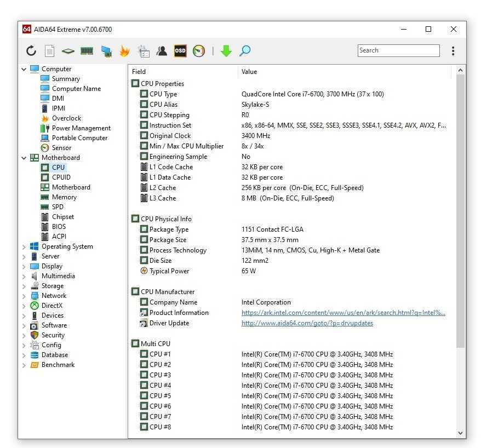Click the Database icon in the tree
The image size is (481, 448).
(x=35, y=355)
